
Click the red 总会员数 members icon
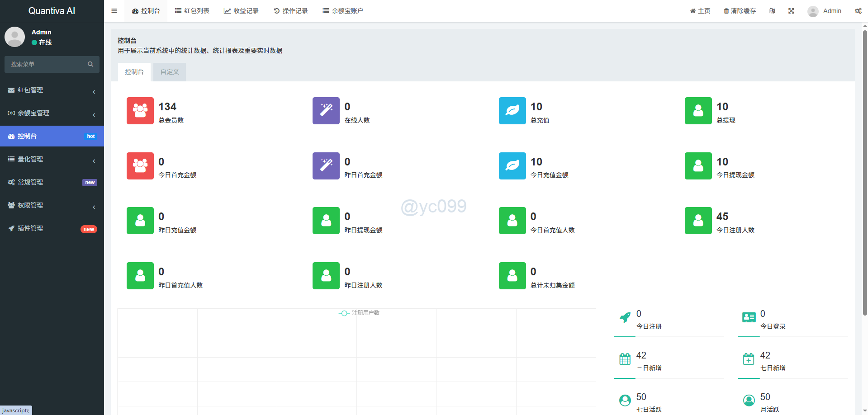pyautogui.click(x=140, y=111)
